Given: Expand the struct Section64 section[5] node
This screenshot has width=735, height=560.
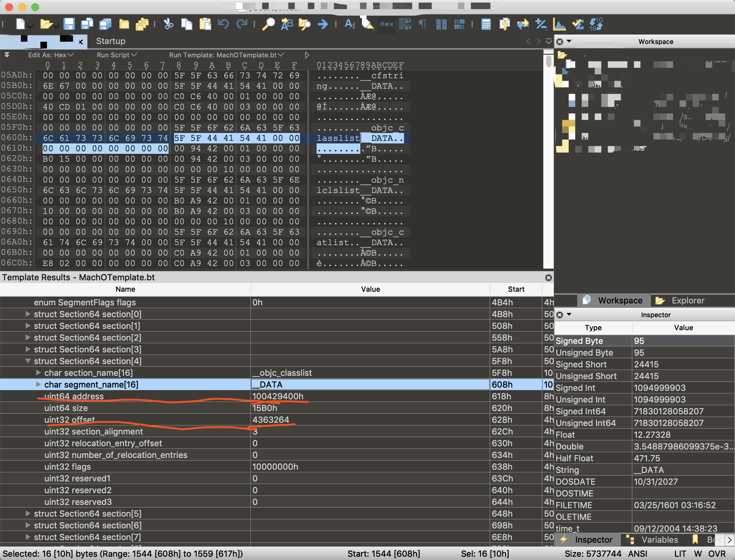Looking at the screenshot, I should click(x=28, y=514).
